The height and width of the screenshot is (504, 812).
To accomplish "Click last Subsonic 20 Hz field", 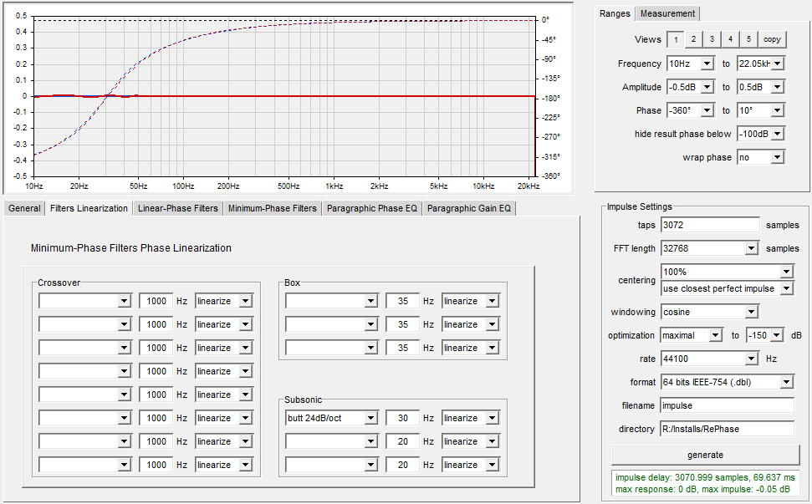I will point(402,465).
